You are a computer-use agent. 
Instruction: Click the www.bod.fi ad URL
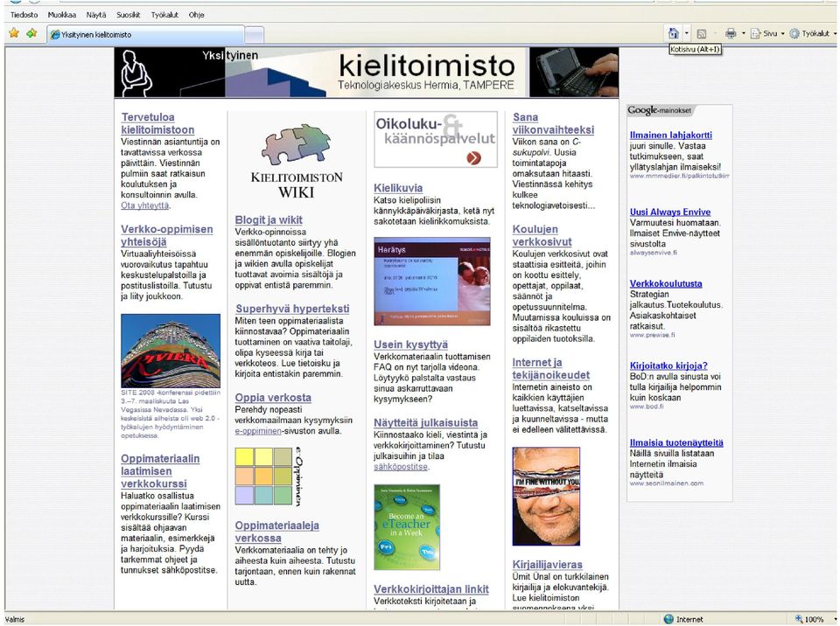[647, 407]
